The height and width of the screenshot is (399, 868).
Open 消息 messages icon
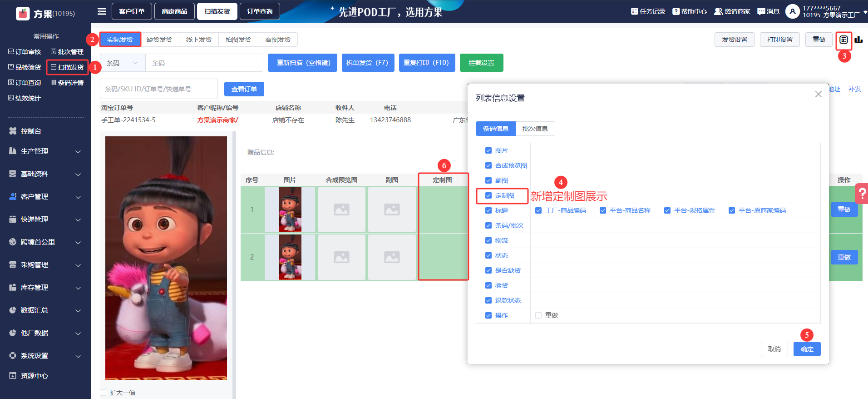pos(761,11)
